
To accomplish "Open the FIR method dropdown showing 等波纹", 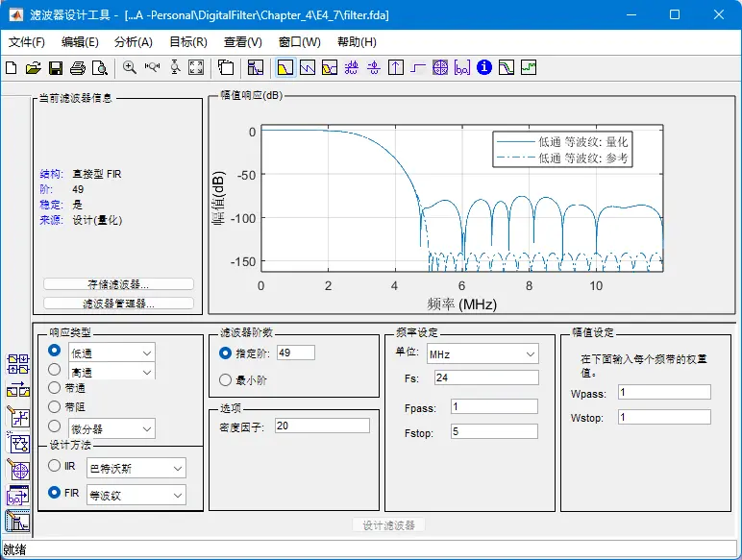I will tap(136, 496).
